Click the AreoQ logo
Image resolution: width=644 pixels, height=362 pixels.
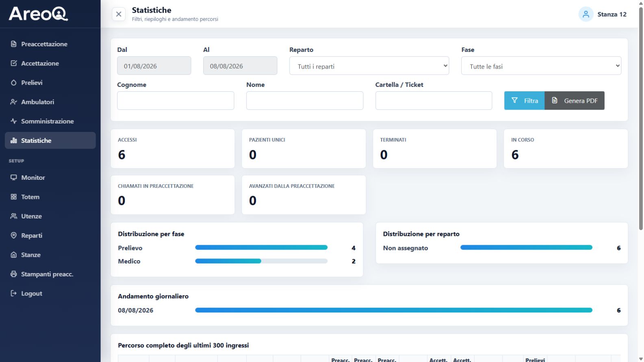pyautogui.click(x=38, y=14)
